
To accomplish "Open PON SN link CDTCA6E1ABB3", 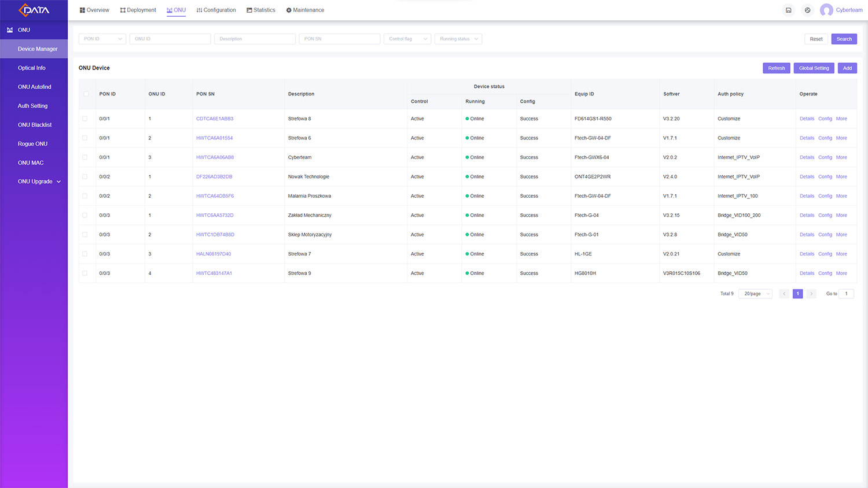I will pos(215,119).
